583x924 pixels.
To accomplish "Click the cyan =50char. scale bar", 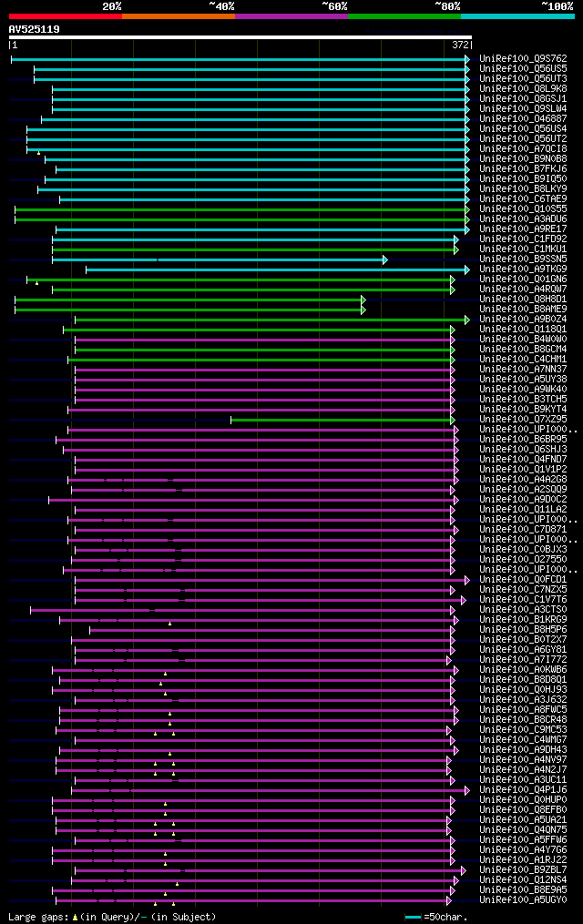I will point(414,917).
